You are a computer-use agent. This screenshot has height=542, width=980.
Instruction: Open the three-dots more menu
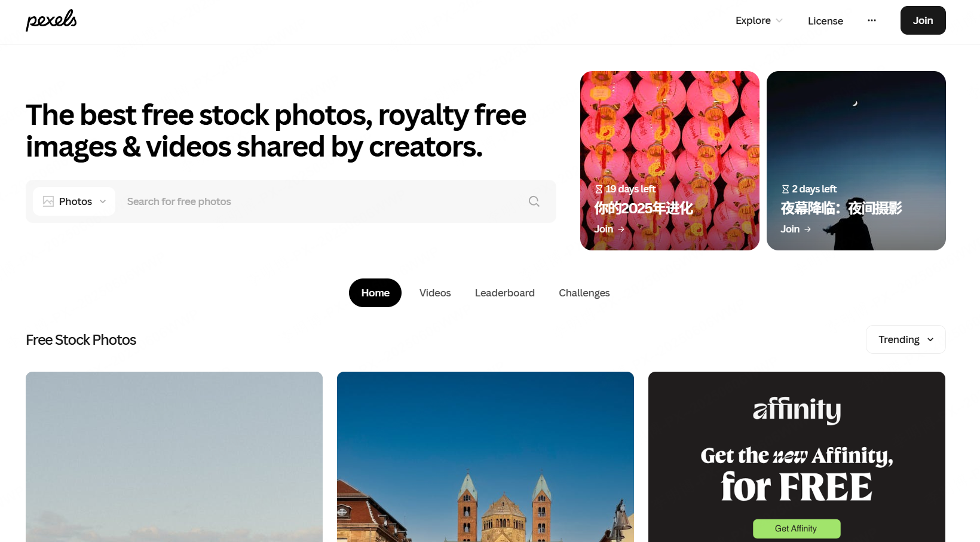(x=872, y=20)
